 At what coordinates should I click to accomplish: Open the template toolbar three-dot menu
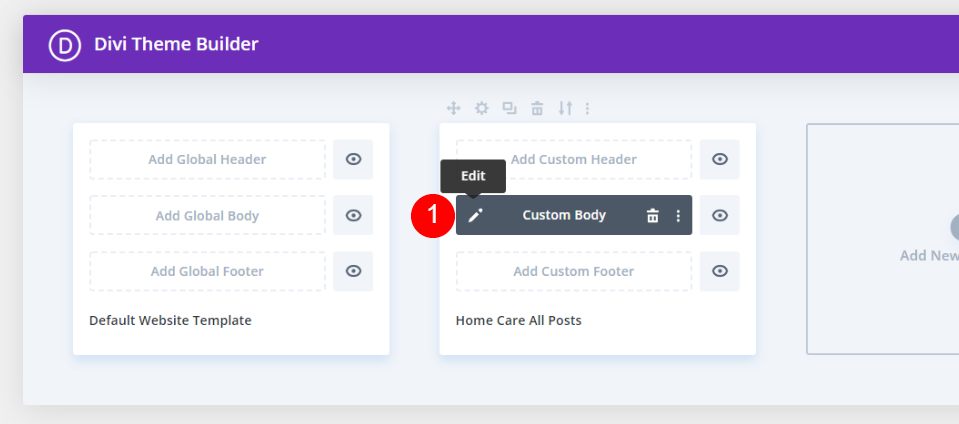[x=587, y=108]
